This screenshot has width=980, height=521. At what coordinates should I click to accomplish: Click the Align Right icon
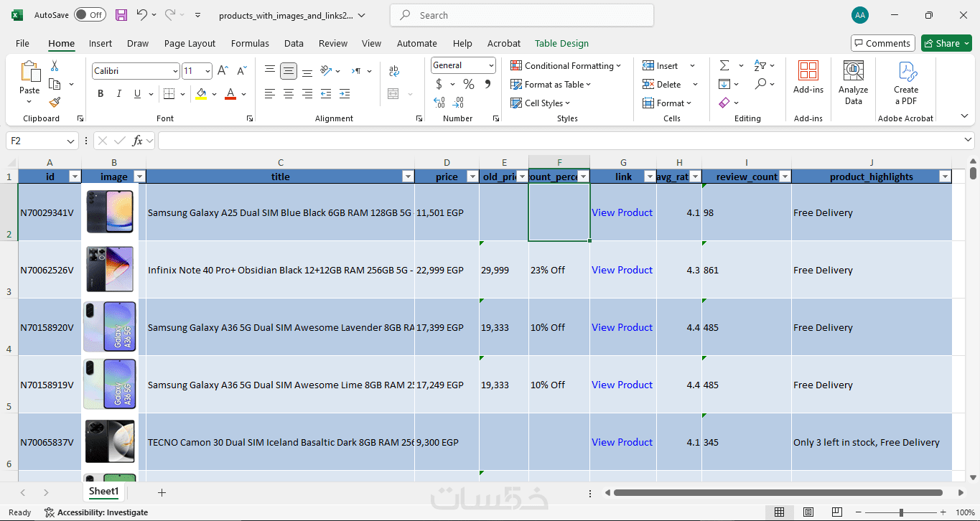[307, 94]
